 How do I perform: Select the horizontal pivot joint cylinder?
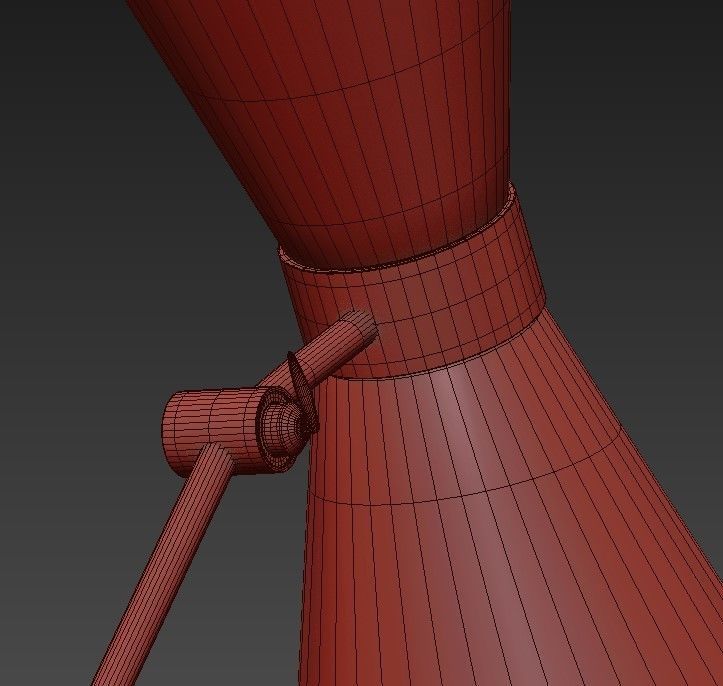click(226, 431)
